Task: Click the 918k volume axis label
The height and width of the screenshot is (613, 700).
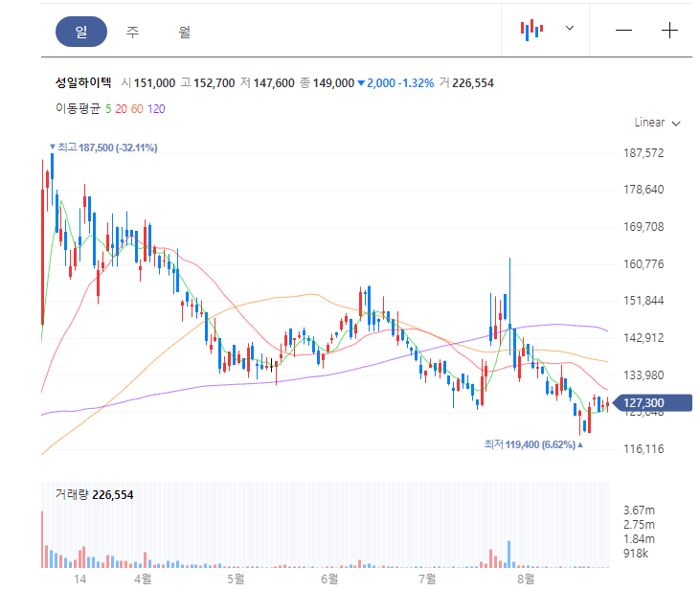Action: click(636, 554)
